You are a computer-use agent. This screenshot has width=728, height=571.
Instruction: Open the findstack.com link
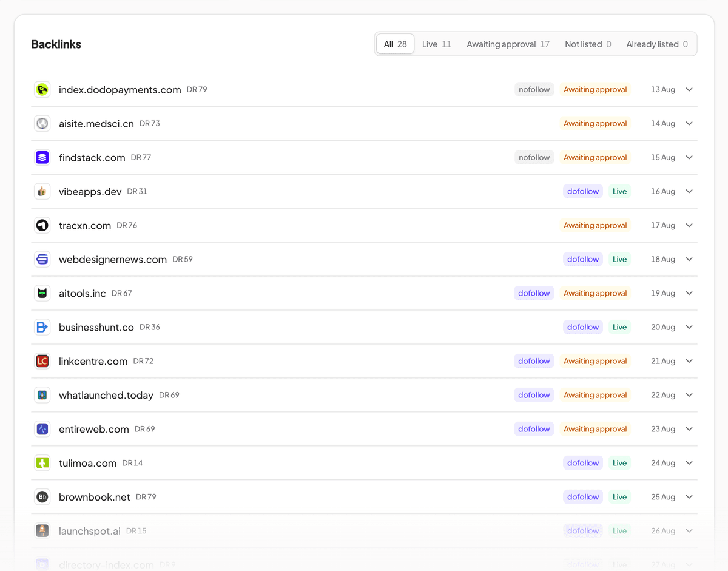pyautogui.click(x=92, y=158)
